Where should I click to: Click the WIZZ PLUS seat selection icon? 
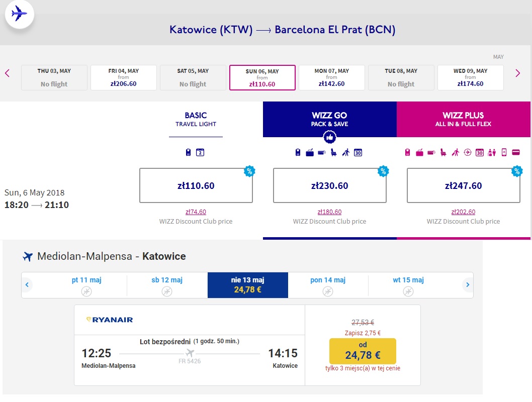coord(443,153)
